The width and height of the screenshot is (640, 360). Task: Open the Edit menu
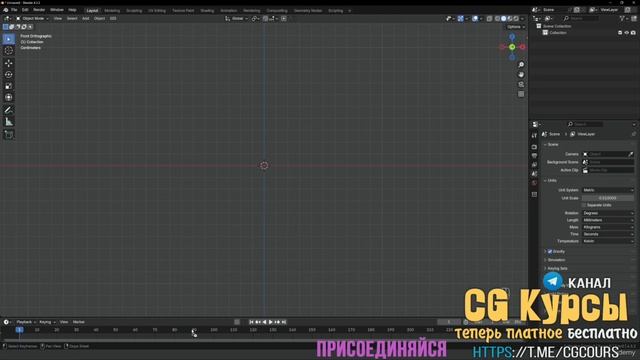(x=25, y=10)
